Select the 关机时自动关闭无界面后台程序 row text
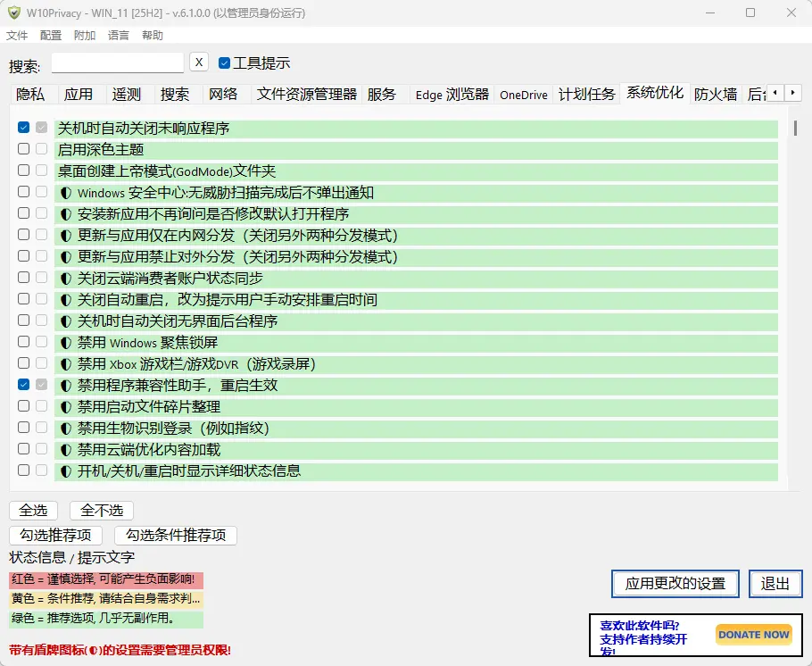This screenshot has width=812, height=666. (x=178, y=321)
